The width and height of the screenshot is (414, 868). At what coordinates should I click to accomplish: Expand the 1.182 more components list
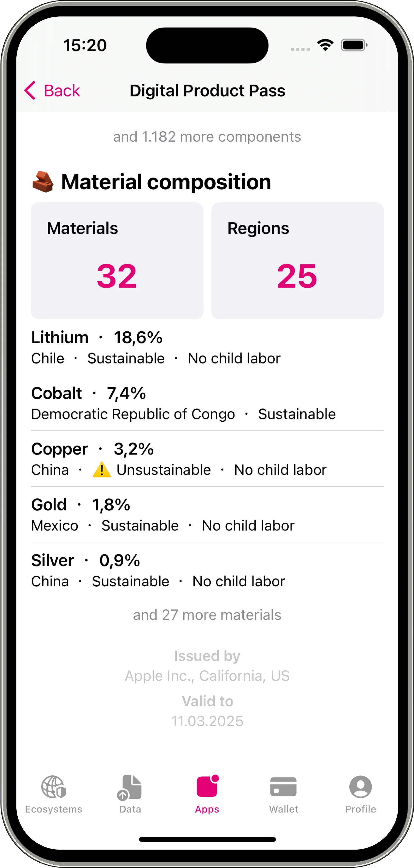coord(207,137)
